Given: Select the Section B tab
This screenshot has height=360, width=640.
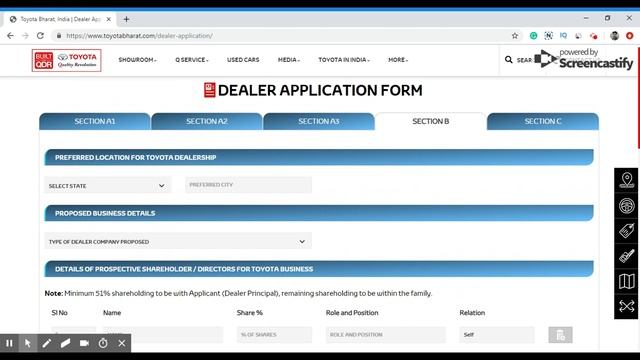Looking at the screenshot, I should (x=431, y=122).
